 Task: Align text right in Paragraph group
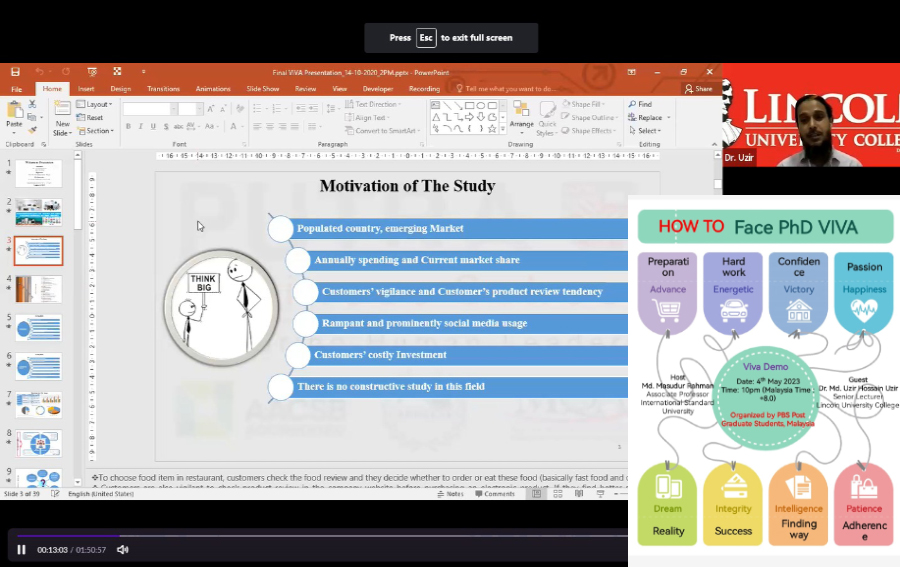click(282, 126)
